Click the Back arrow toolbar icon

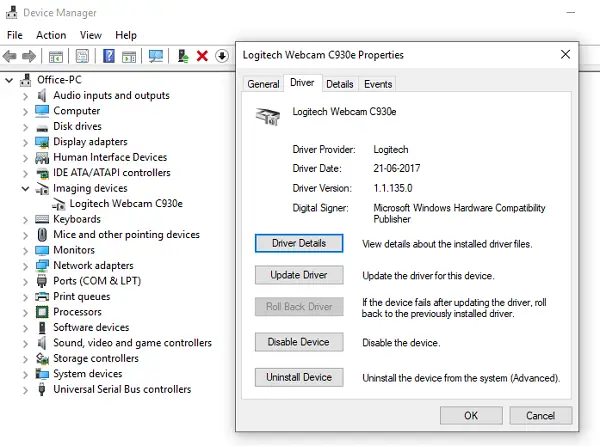tap(10, 57)
